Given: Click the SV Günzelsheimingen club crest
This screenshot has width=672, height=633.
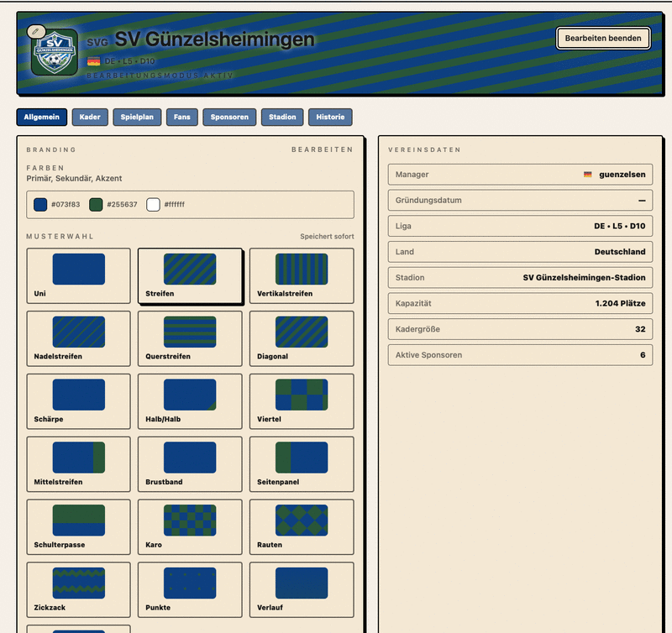Looking at the screenshot, I should click(55, 52).
